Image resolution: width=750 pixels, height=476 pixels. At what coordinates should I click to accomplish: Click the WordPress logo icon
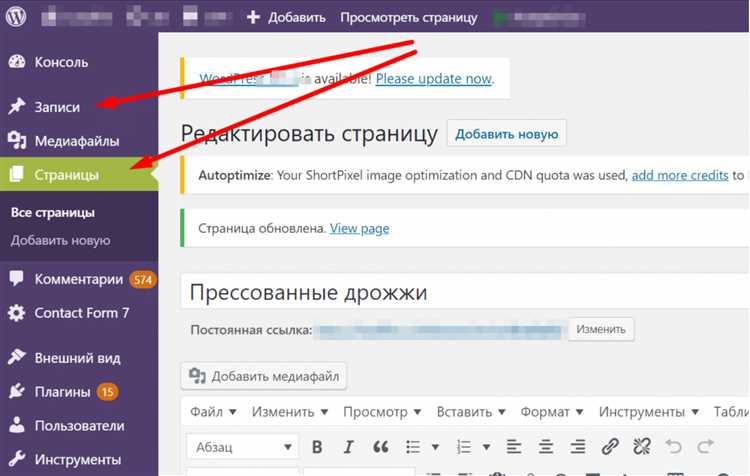coord(16,17)
